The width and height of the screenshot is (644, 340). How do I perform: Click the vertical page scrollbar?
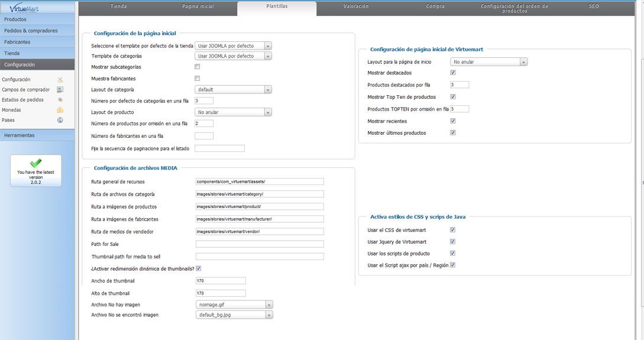(x=642, y=183)
